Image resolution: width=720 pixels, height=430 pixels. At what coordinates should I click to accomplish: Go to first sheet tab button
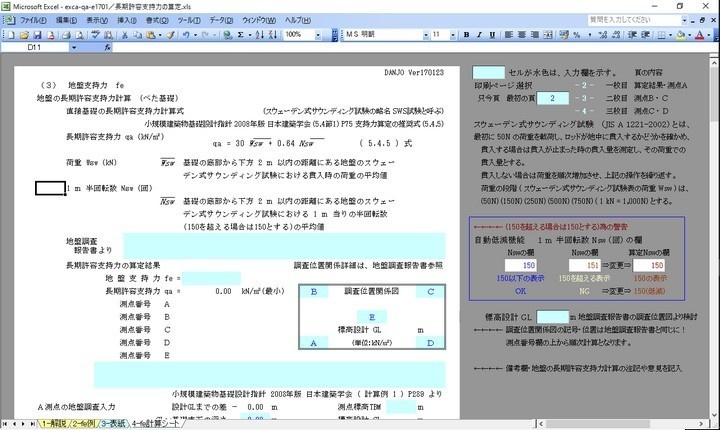click(x=5, y=424)
